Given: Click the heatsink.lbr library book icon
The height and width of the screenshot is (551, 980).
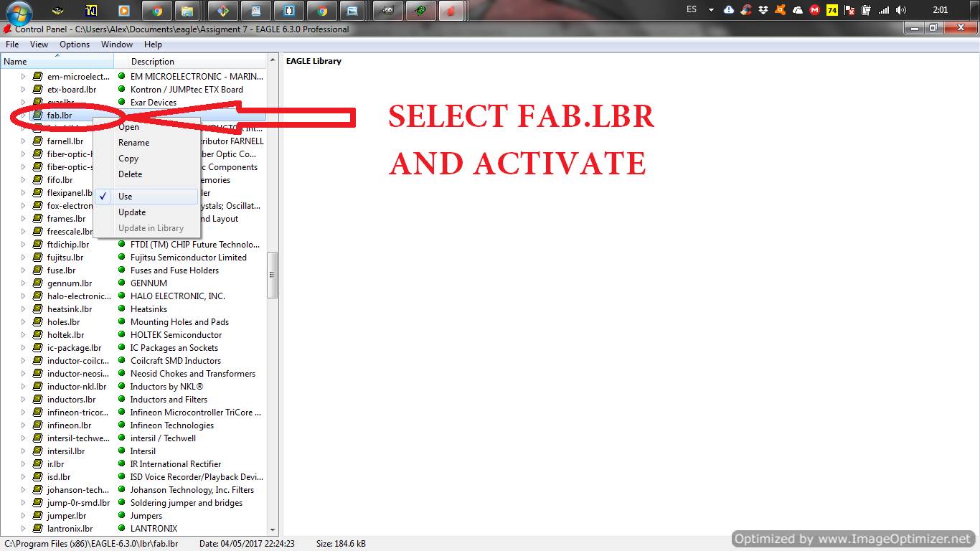Looking at the screenshot, I should pos(37,309).
